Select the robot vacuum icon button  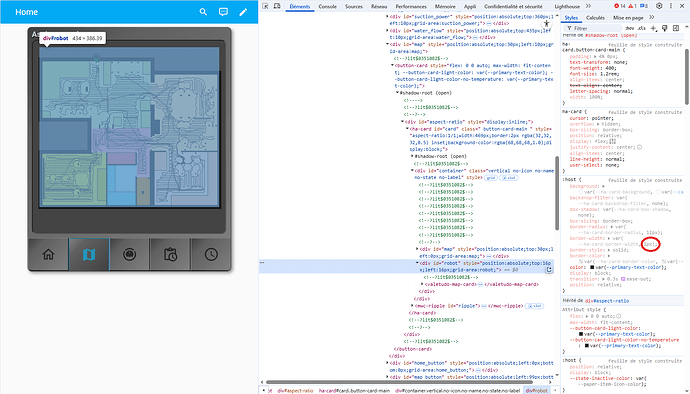[x=129, y=254]
